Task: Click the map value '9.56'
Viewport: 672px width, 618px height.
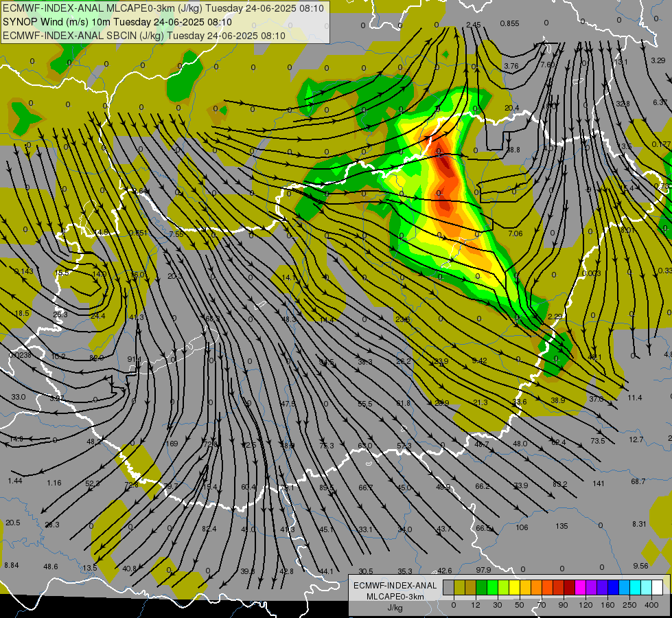Action: (640, 566)
